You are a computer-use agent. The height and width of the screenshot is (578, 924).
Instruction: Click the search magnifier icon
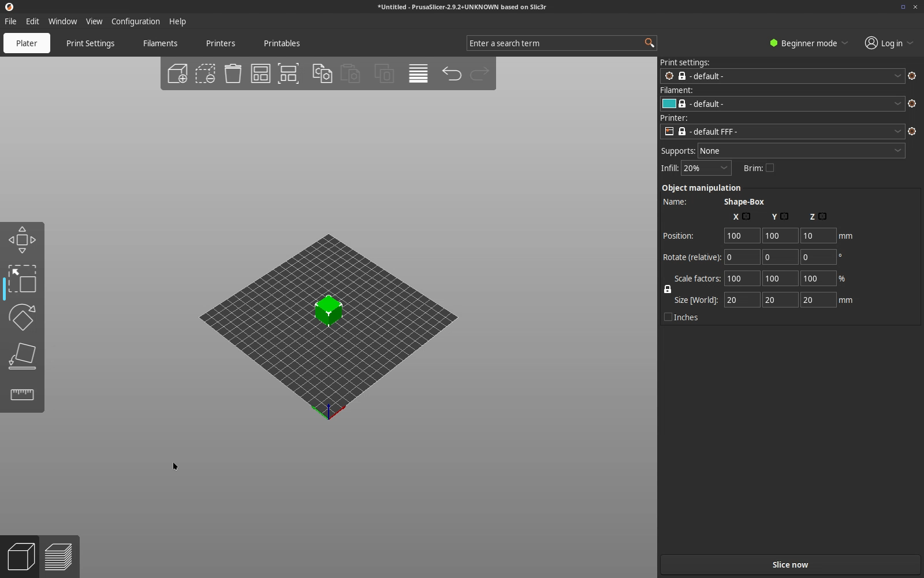pos(649,43)
